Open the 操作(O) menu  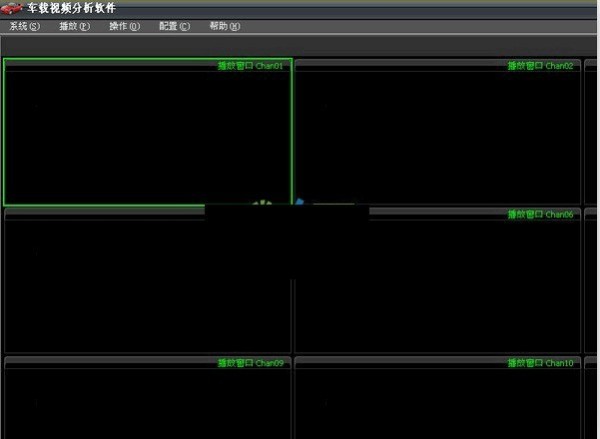125,26
